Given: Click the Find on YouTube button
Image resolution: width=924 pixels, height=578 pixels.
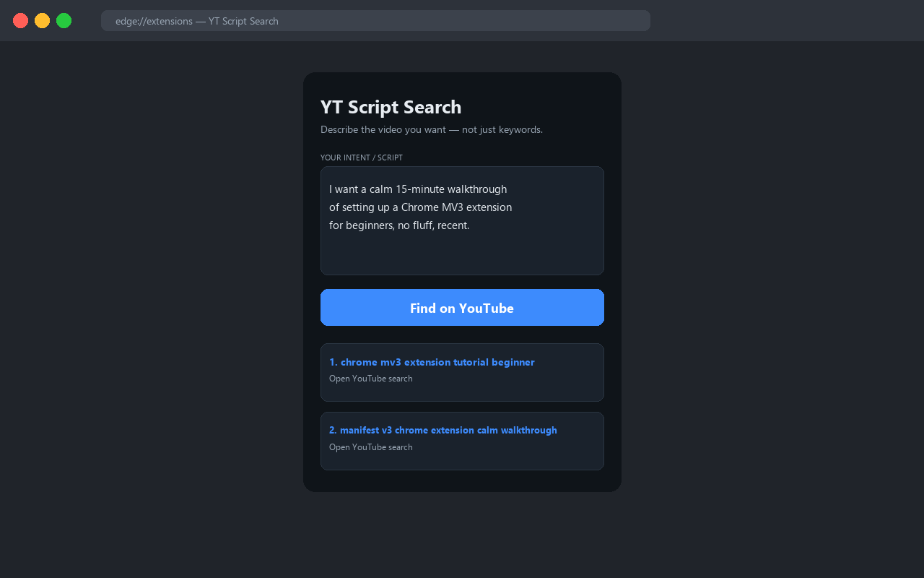Looking at the screenshot, I should (x=462, y=308).
